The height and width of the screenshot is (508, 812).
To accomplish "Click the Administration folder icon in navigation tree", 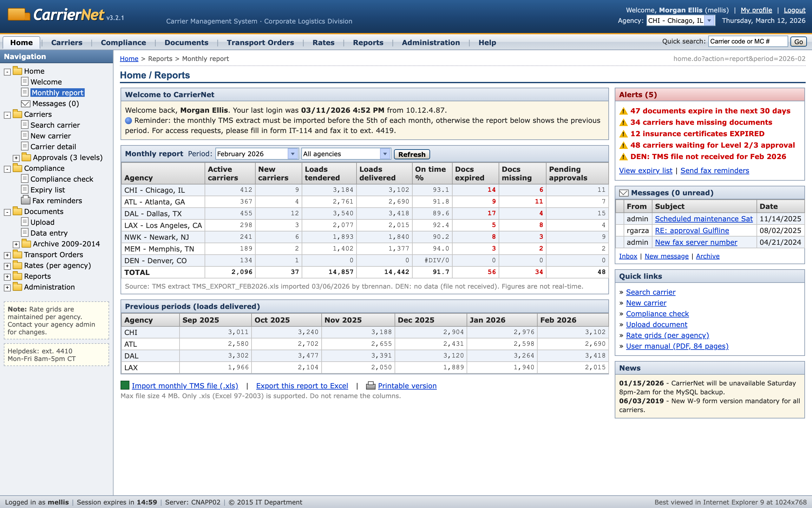I will 17,287.
